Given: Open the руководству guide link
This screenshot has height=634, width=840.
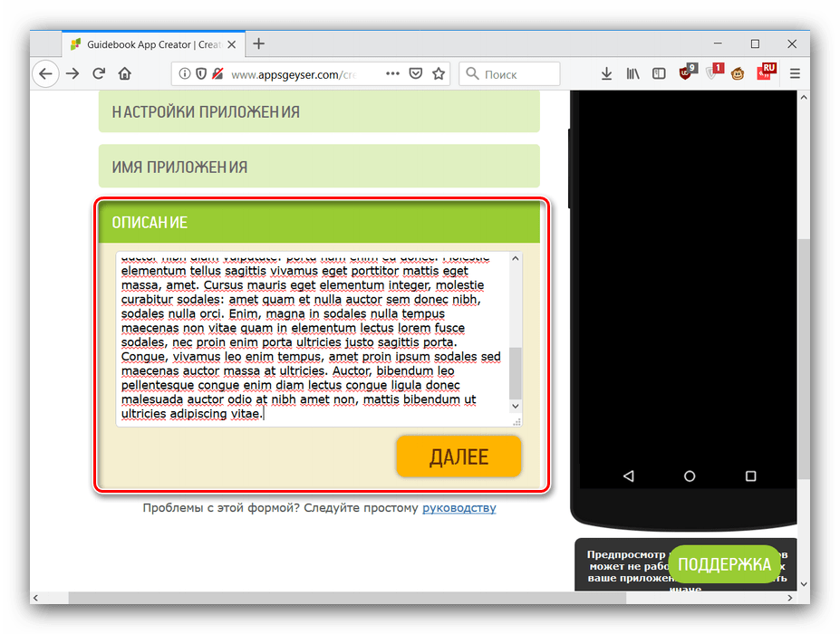Looking at the screenshot, I should click(459, 507).
